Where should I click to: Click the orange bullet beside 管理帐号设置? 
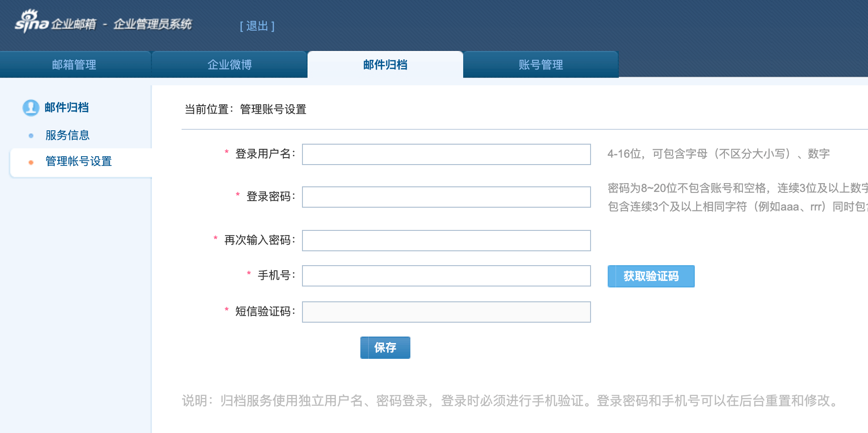click(31, 162)
